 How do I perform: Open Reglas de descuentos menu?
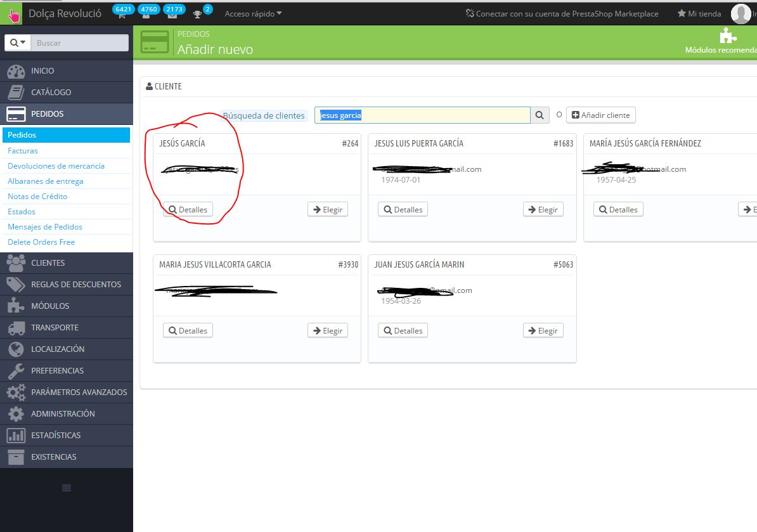(66, 284)
